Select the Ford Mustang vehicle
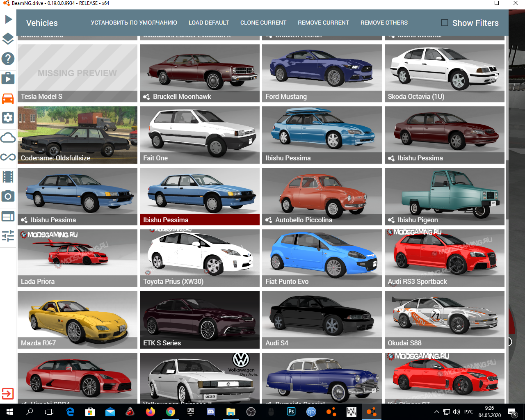 point(322,73)
